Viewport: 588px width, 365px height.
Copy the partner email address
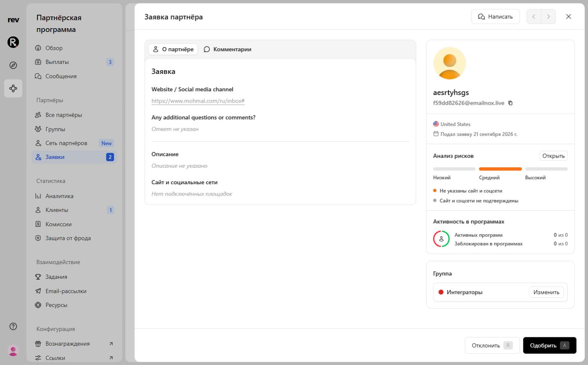click(510, 103)
